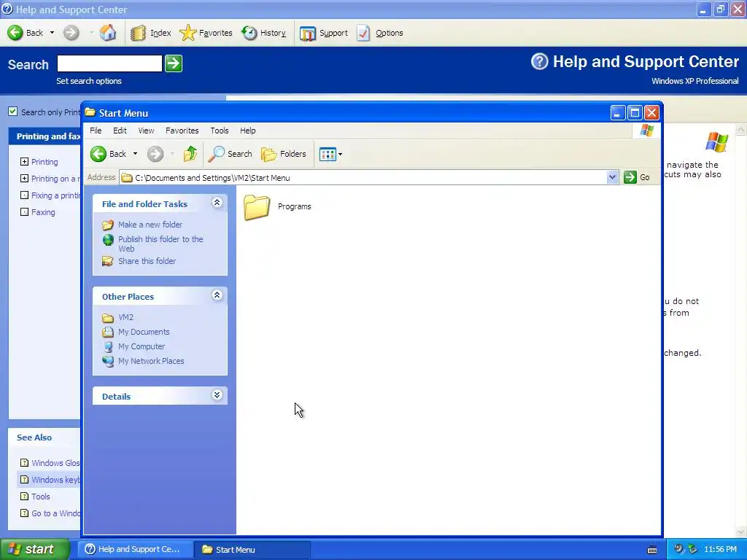Click the Help Center scrollbar up arrow

pyautogui.click(x=741, y=129)
